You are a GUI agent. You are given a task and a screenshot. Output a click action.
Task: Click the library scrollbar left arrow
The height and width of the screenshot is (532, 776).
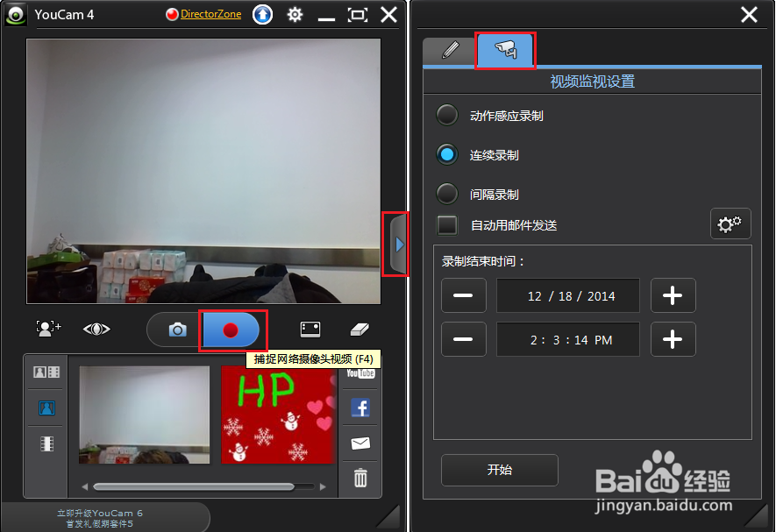85,487
